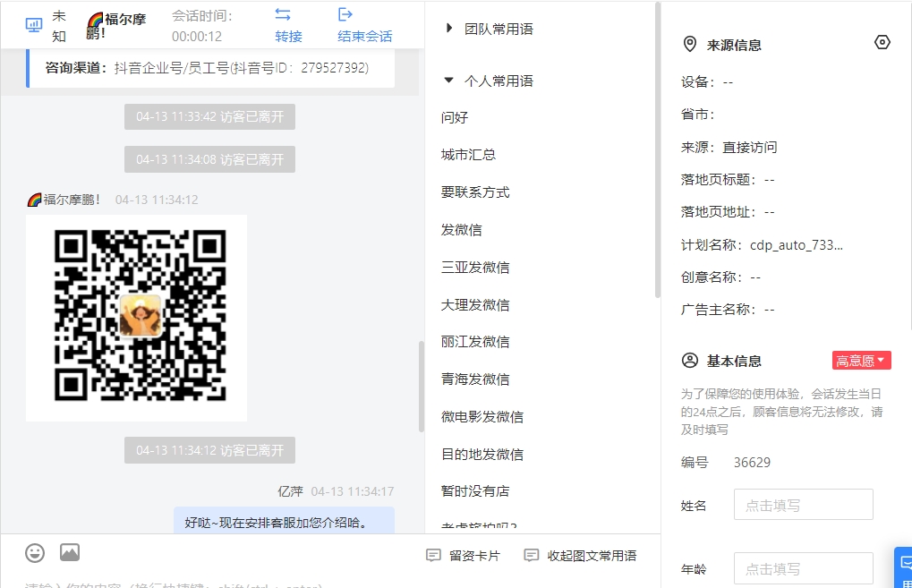Click the 广告主名称 row

click(x=729, y=310)
